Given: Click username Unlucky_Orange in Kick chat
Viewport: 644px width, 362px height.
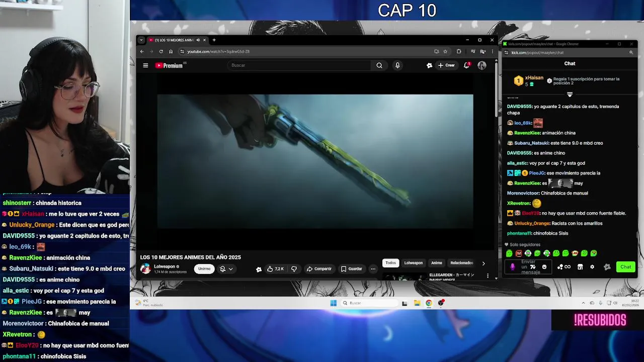Looking at the screenshot, I should (x=531, y=223).
